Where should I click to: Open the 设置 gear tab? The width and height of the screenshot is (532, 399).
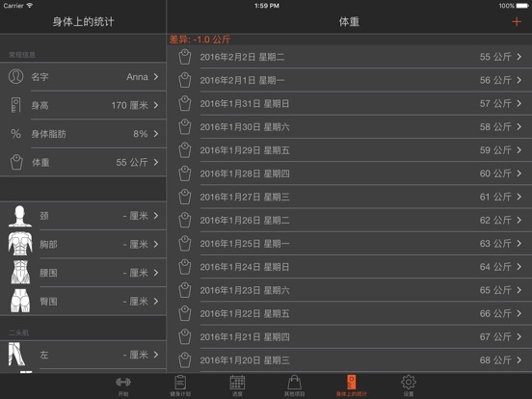coord(409,386)
